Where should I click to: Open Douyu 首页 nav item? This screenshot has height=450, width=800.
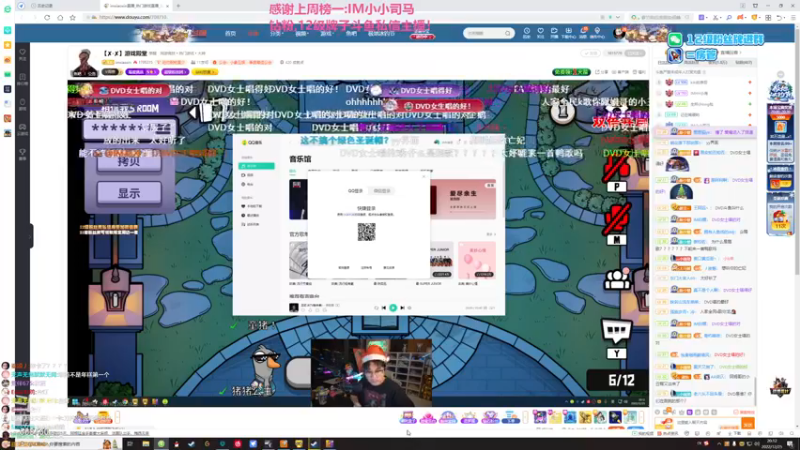(231, 34)
